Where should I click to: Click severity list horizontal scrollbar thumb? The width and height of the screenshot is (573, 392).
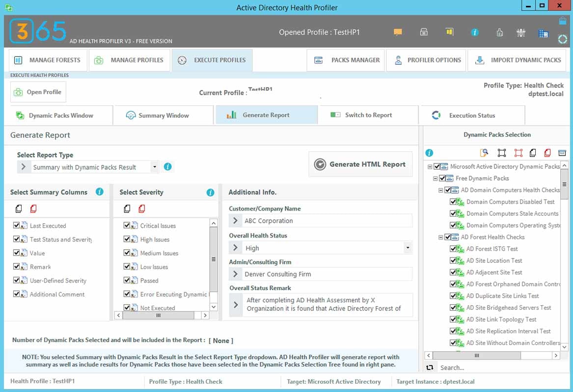coord(158,315)
